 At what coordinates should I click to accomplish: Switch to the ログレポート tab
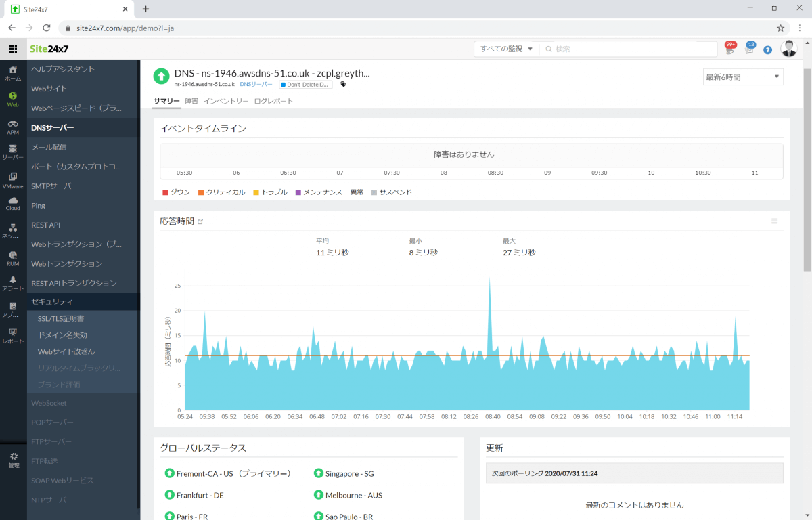[273, 101]
